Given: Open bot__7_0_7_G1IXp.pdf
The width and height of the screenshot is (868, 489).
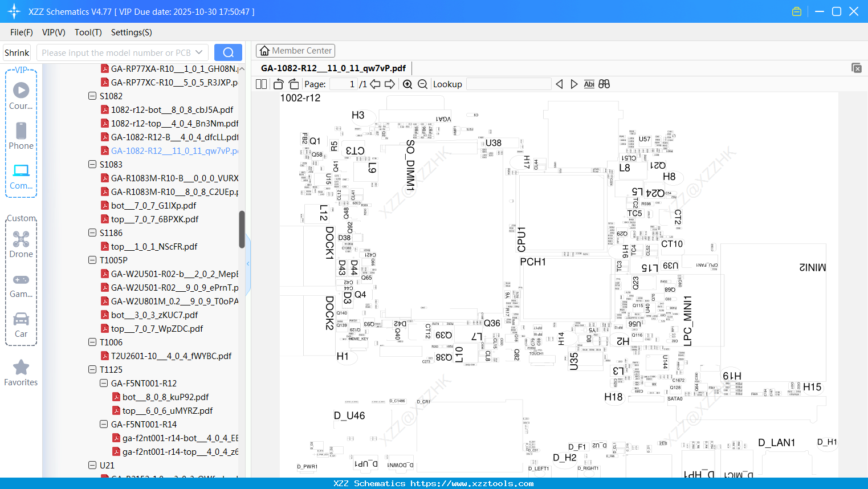Looking at the screenshot, I should point(153,205).
